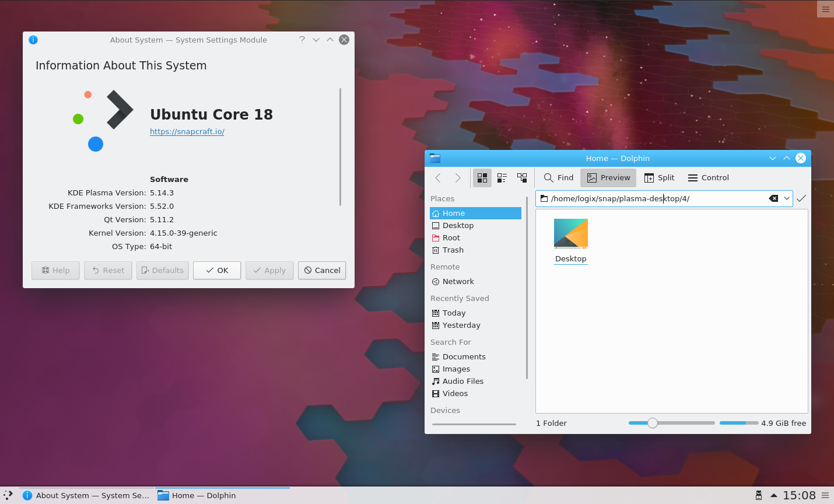Open the snapcraft.io link
Screen dimensions: 834x504
coord(187,132)
